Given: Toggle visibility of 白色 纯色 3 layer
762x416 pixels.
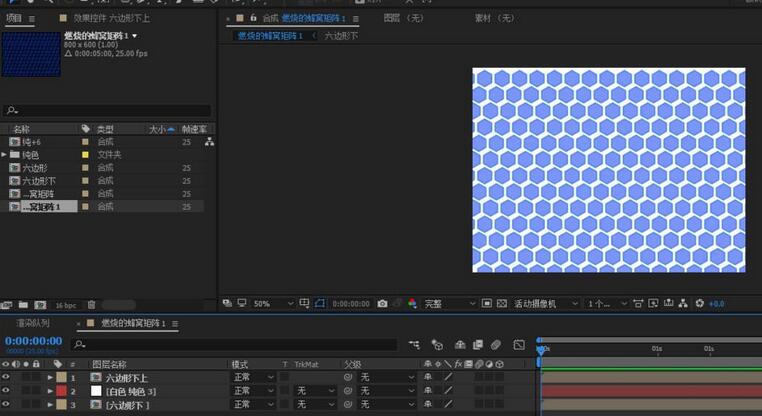Looking at the screenshot, I should pos(6,391).
